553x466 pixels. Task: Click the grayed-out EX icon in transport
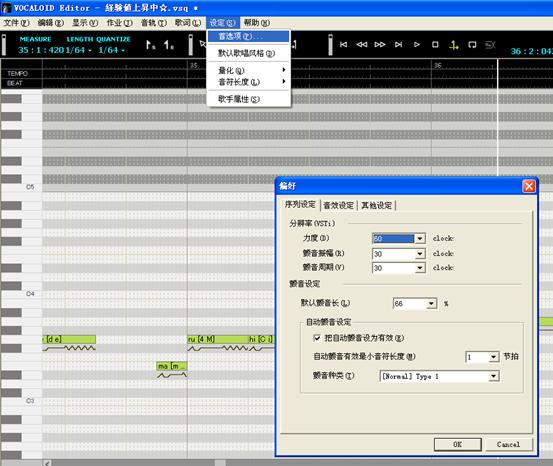coord(490,45)
